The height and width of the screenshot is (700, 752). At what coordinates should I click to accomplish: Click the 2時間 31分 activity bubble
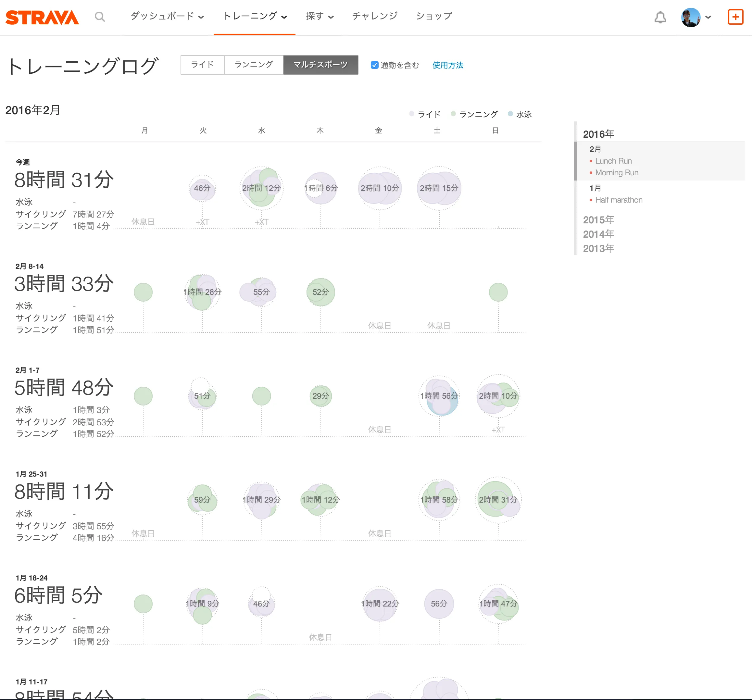coord(498,499)
